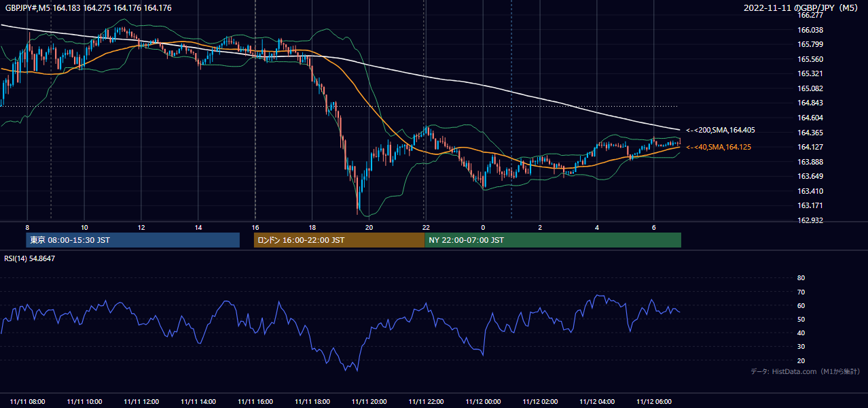Click the 11/12 00:00 time axis label
The width and height of the screenshot is (868, 408).
[x=483, y=402]
